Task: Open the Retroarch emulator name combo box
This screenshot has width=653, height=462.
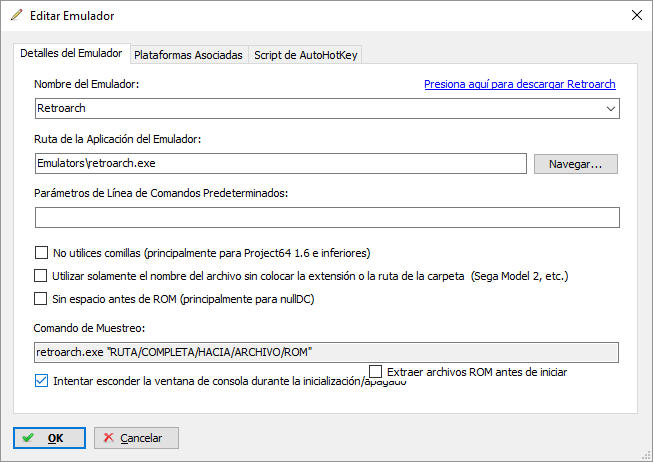Action: tap(327, 109)
